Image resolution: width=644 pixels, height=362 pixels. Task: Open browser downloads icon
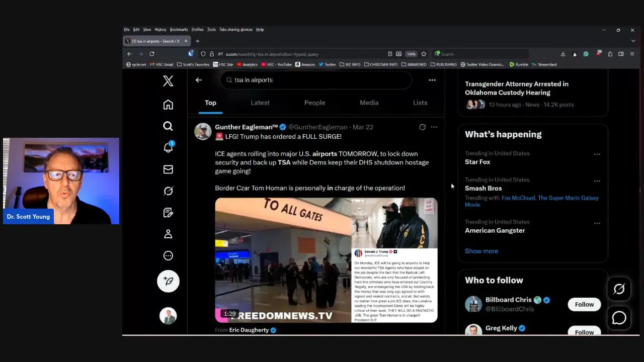pyautogui.click(x=563, y=54)
